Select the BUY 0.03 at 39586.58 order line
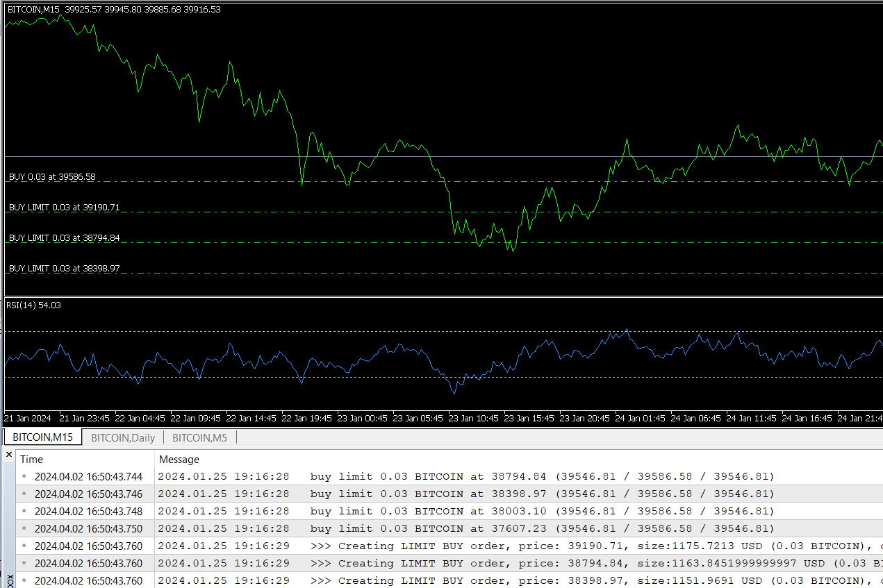 [x=52, y=177]
